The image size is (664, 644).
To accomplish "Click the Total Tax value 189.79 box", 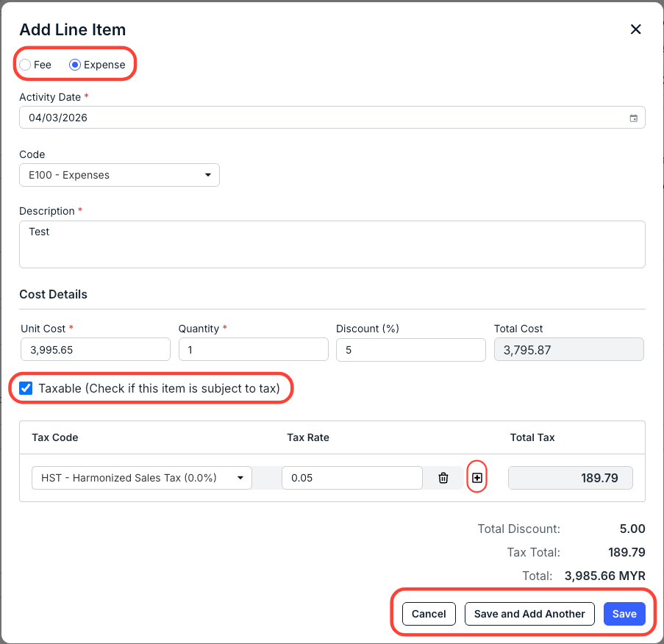I will (x=571, y=478).
